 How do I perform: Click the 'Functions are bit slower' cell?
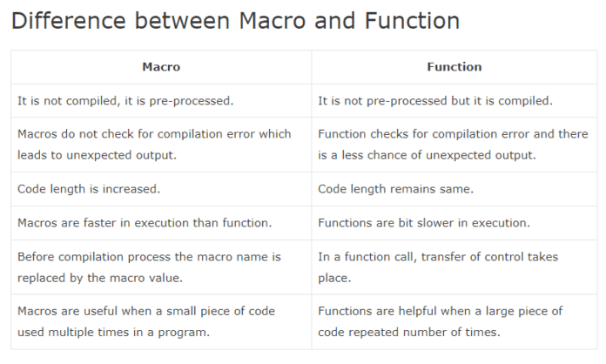pyautogui.click(x=423, y=223)
